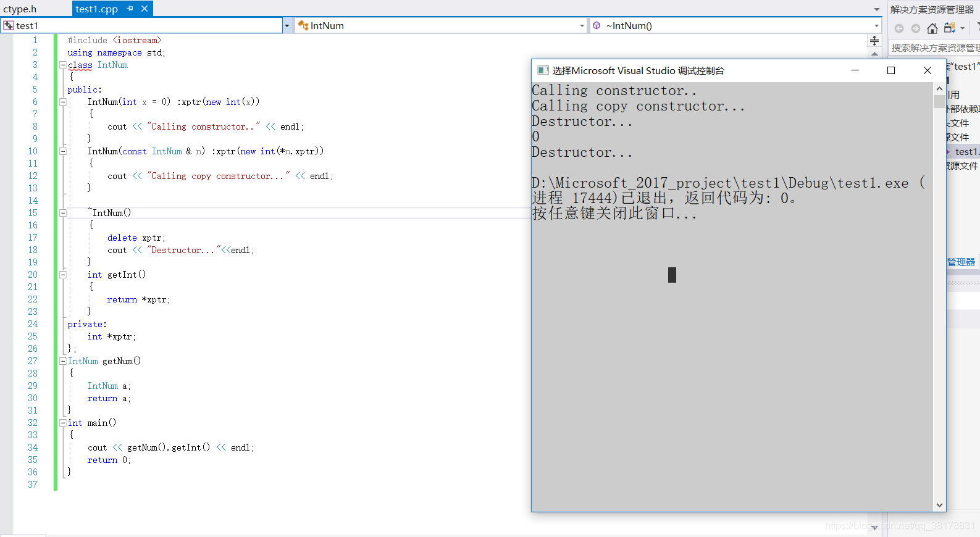
Task: Close the test1.cpp tab
Action: [x=144, y=9]
